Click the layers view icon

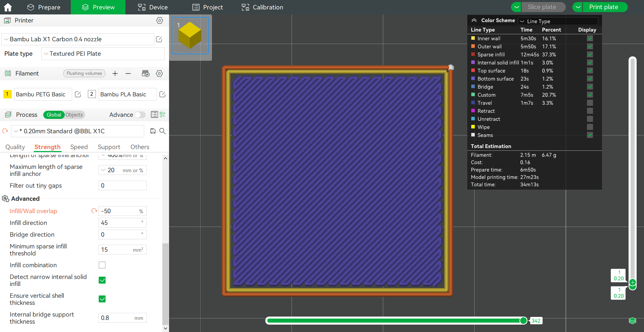point(632,321)
